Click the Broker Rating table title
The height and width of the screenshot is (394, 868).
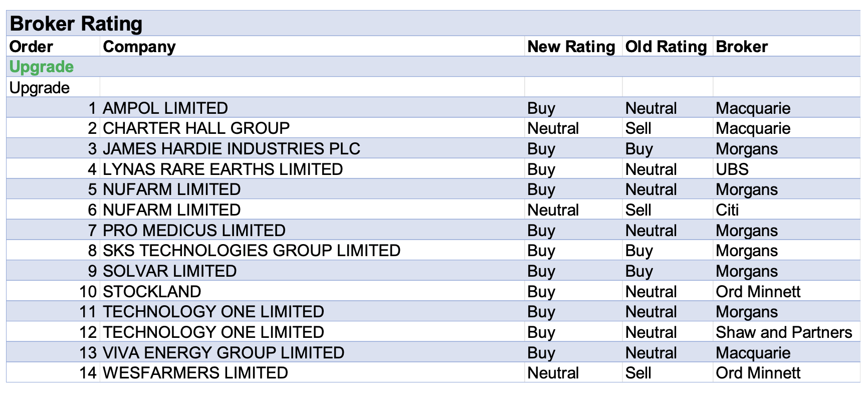pos(76,24)
